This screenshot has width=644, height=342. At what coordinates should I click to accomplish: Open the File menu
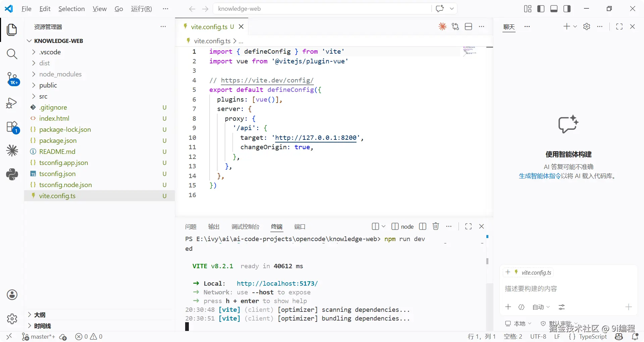(26, 9)
